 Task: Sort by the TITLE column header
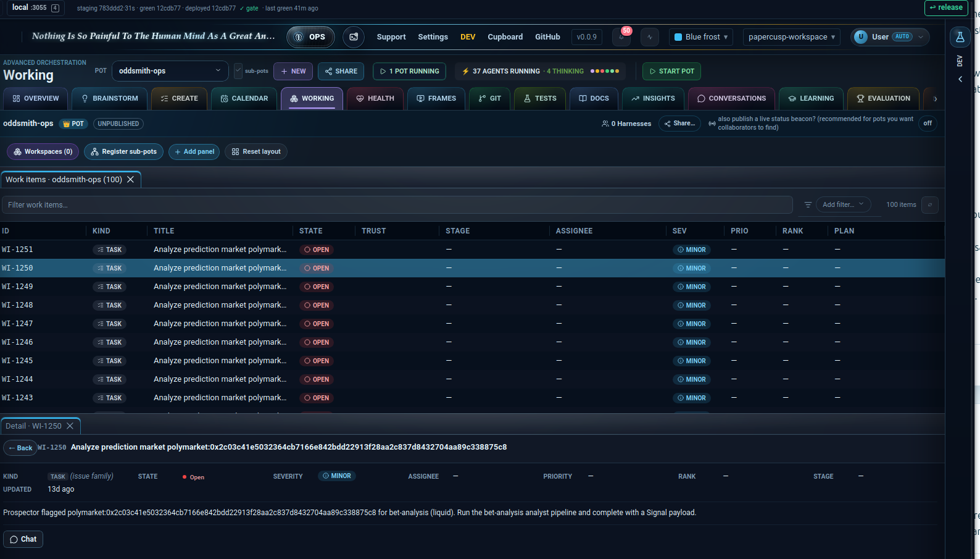(164, 231)
